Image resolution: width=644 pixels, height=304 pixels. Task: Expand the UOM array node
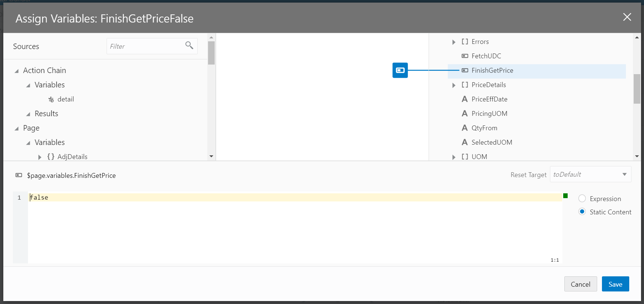click(454, 157)
